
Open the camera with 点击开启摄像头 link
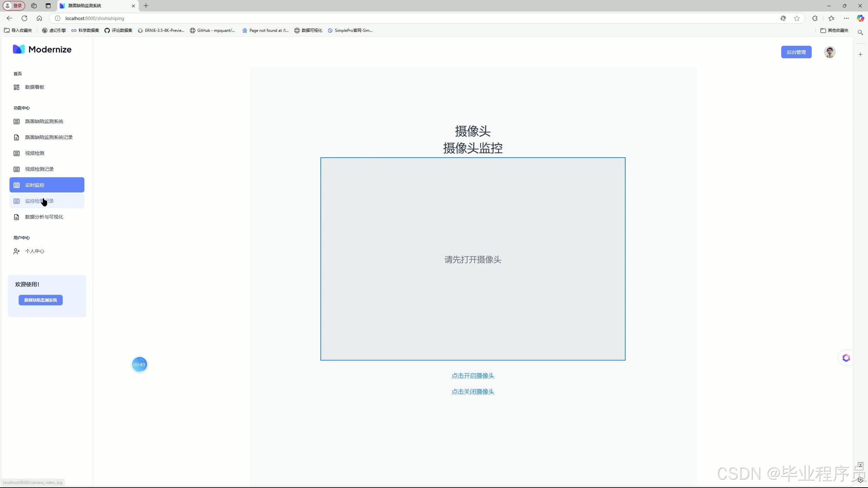click(x=472, y=375)
